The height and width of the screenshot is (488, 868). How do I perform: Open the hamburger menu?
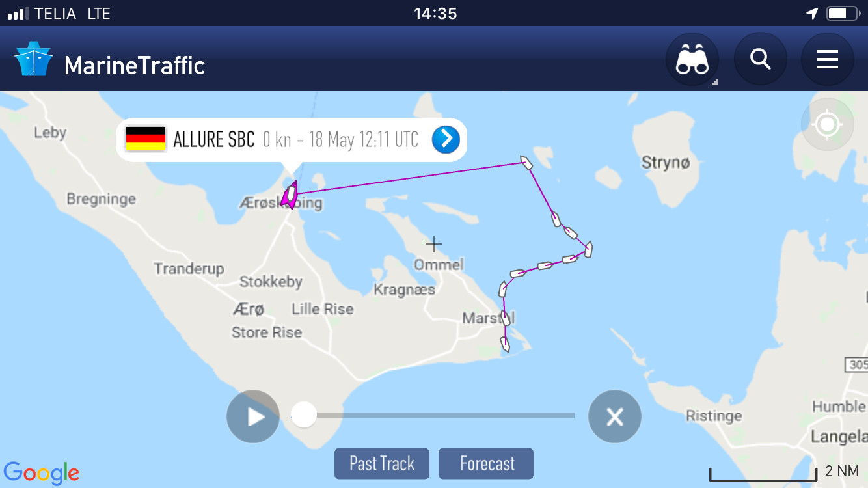pyautogui.click(x=827, y=60)
